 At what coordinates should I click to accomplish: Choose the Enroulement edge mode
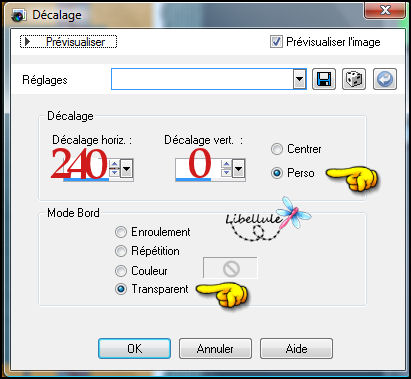pos(121,232)
